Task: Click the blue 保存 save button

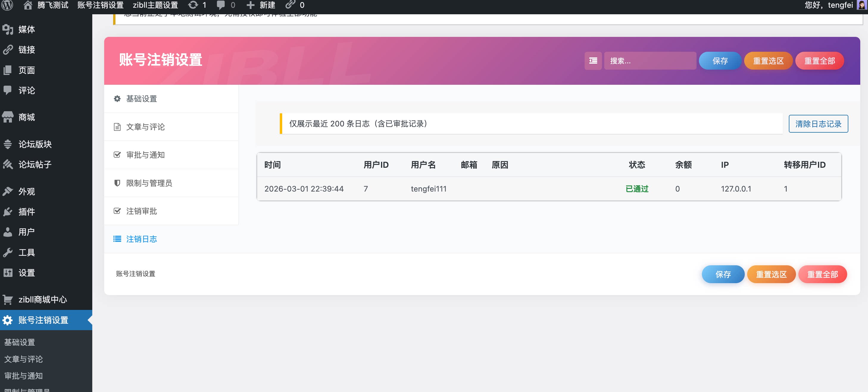Action: coord(720,61)
